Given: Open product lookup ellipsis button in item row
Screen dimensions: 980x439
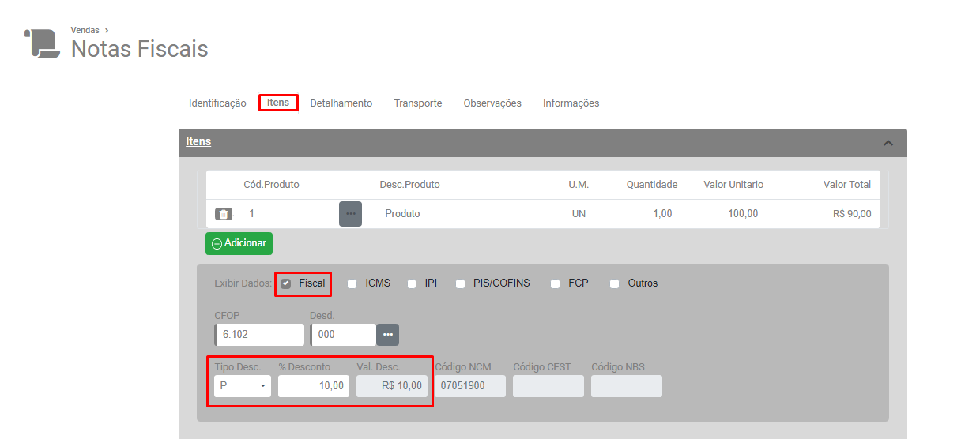Looking at the screenshot, I should (x=350, y=214).
